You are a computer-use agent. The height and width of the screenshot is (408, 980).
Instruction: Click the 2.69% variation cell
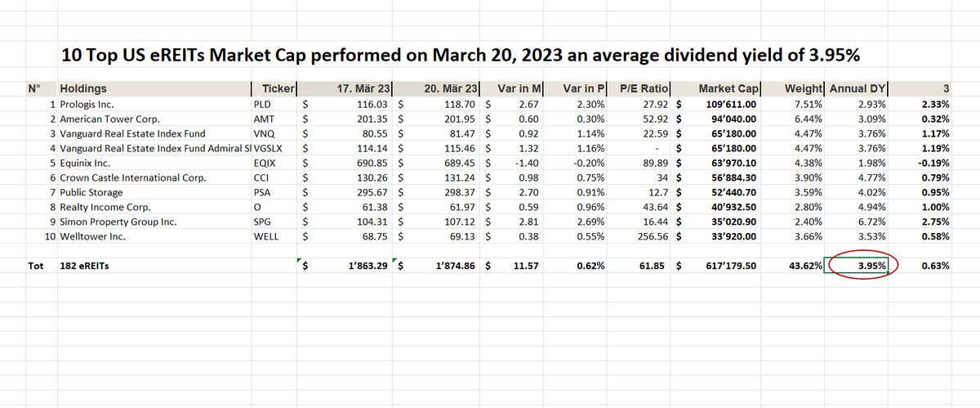pyautogui.click(x=590, y=222)
